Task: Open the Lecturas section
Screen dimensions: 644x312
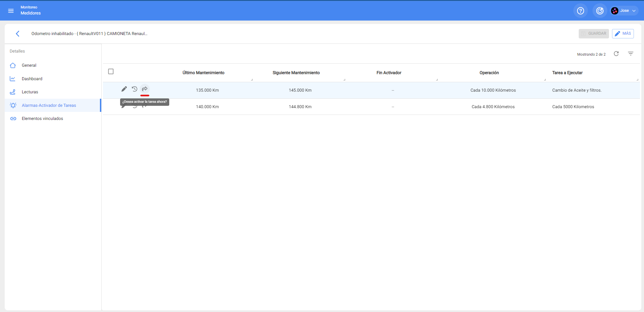Action: pos(30,92)
